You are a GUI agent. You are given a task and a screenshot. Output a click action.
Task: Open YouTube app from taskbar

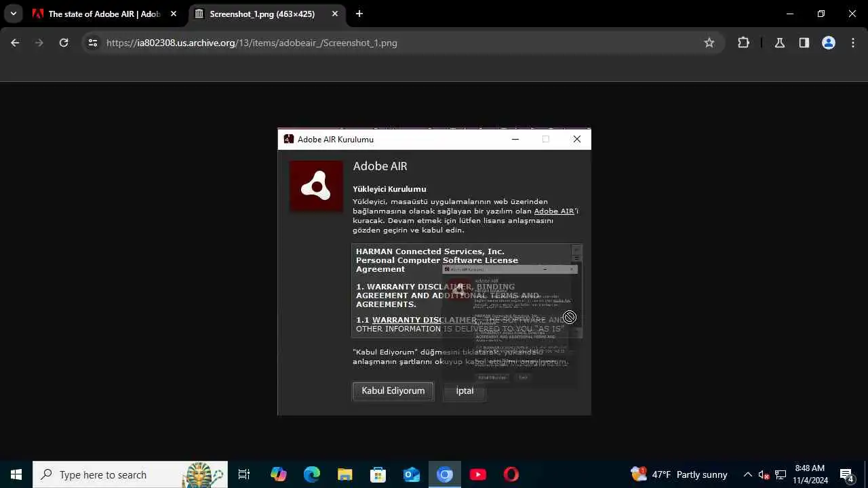click(478, 474)
